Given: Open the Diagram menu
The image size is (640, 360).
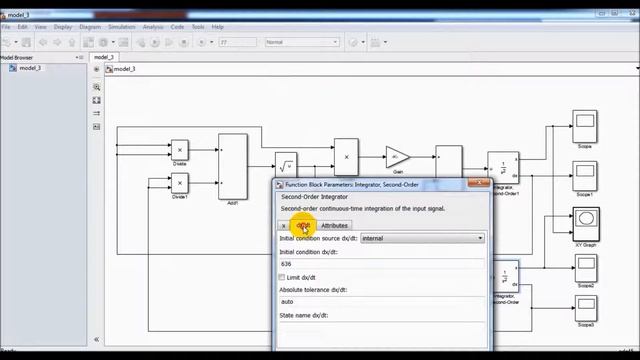Looking at the screenshot, I should [90, 27].
